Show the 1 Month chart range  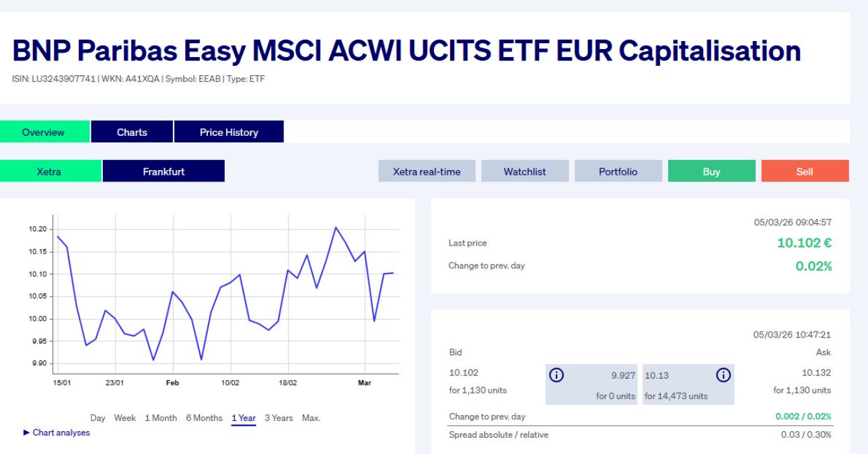click(x=161, y=418)
